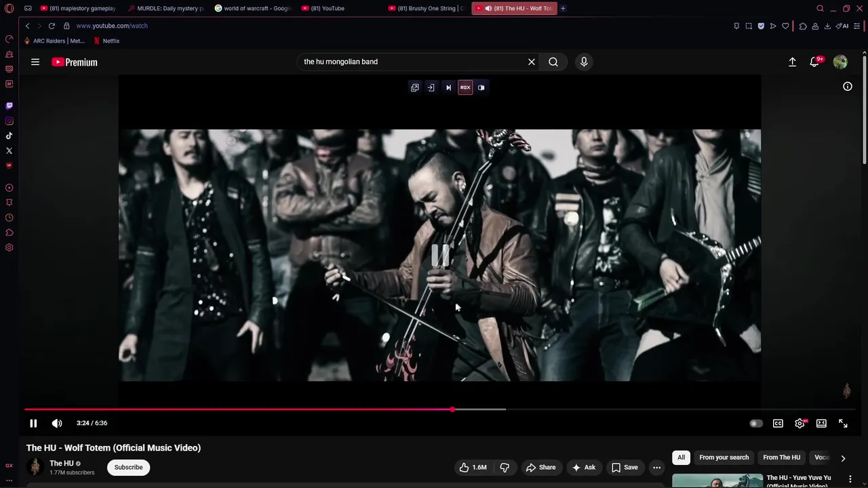This screenshot has height=488, width=868.
Task: Take snapshot with capture icon
Action: 749,26
